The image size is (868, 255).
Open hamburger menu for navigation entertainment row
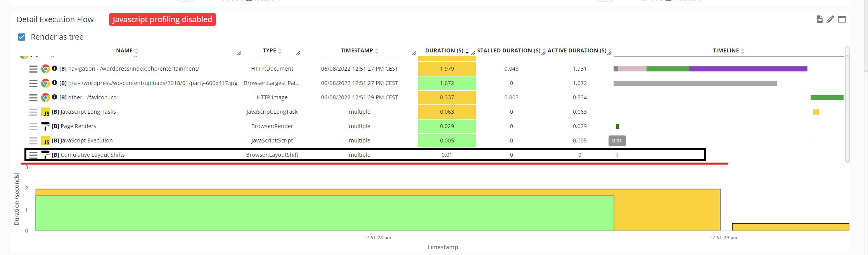[x=33, y=69]
